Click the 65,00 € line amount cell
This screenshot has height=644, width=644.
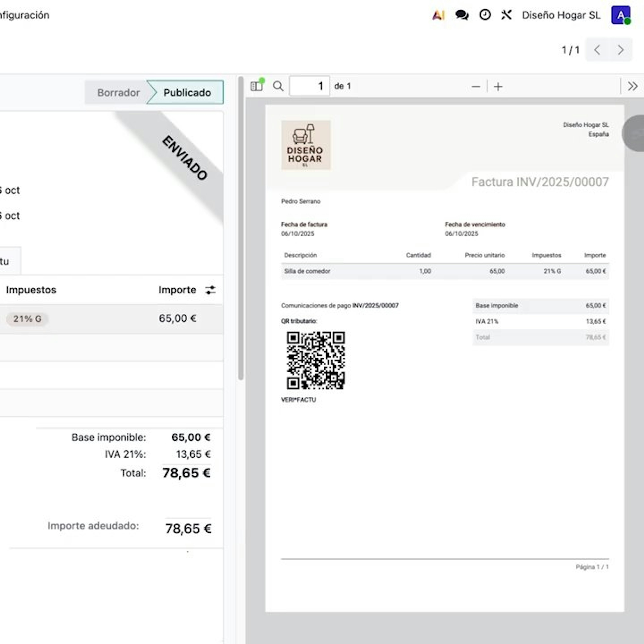177,318
